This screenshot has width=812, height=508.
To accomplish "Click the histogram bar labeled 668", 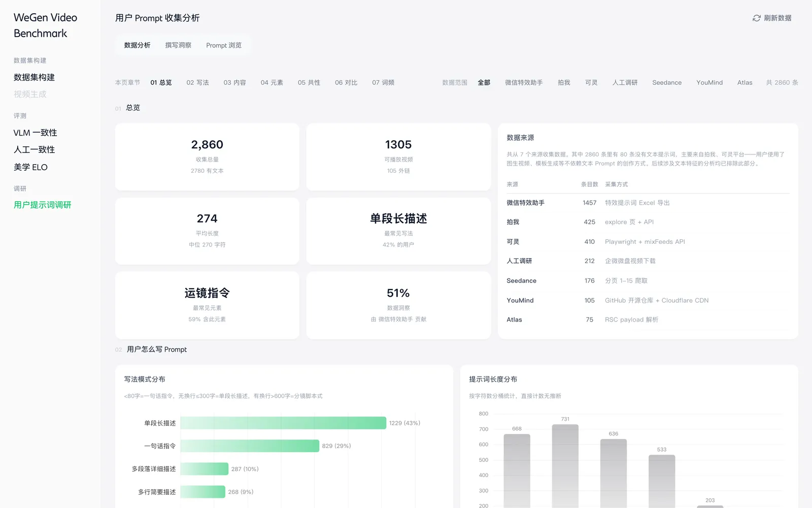I will [x=517, y=471].
